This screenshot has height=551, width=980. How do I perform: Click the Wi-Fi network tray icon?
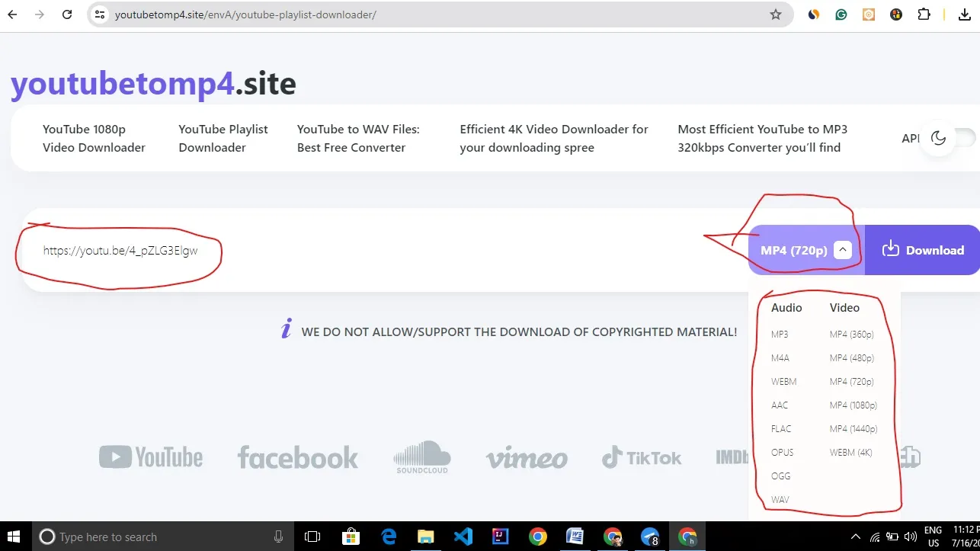pyautogui.click(x=875, y=537)
